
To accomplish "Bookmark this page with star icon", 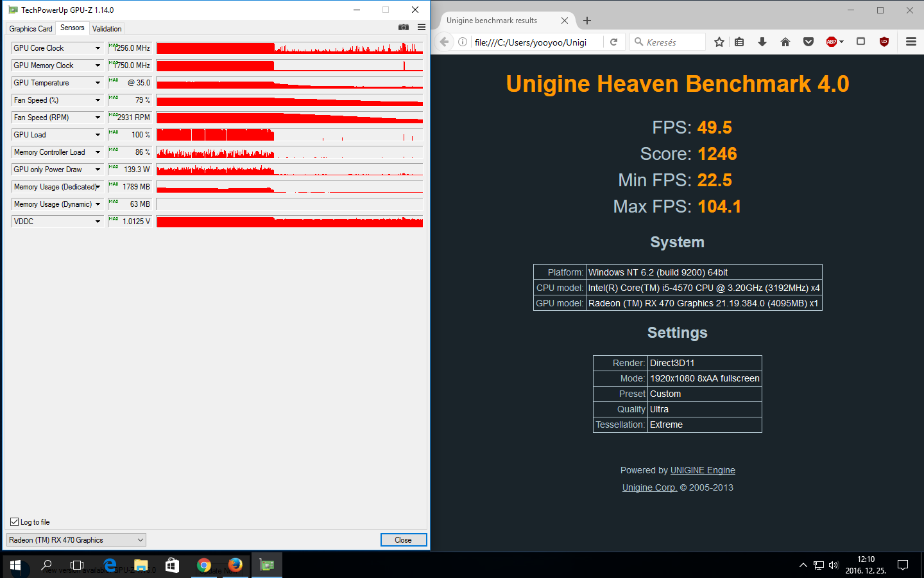I will tap(719, 42).
